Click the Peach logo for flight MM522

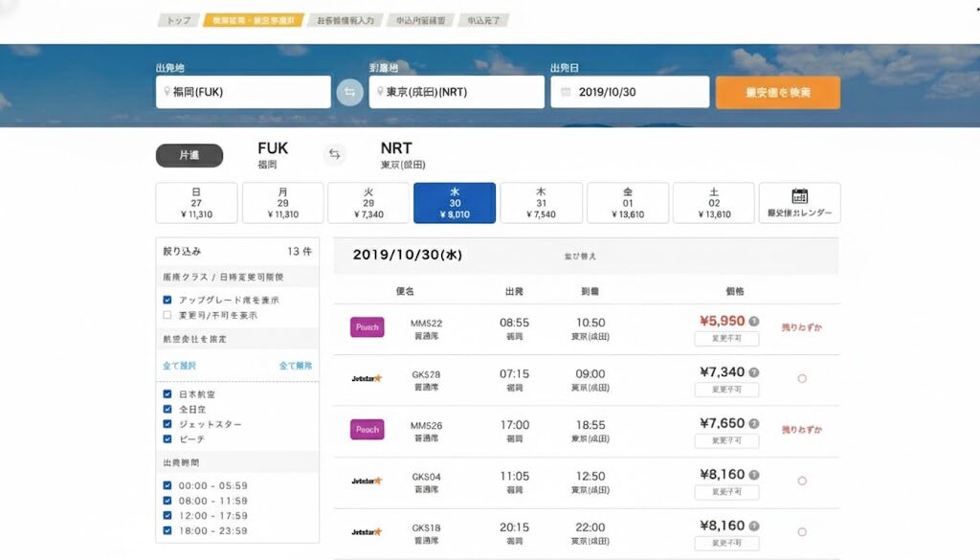[367, 327]
